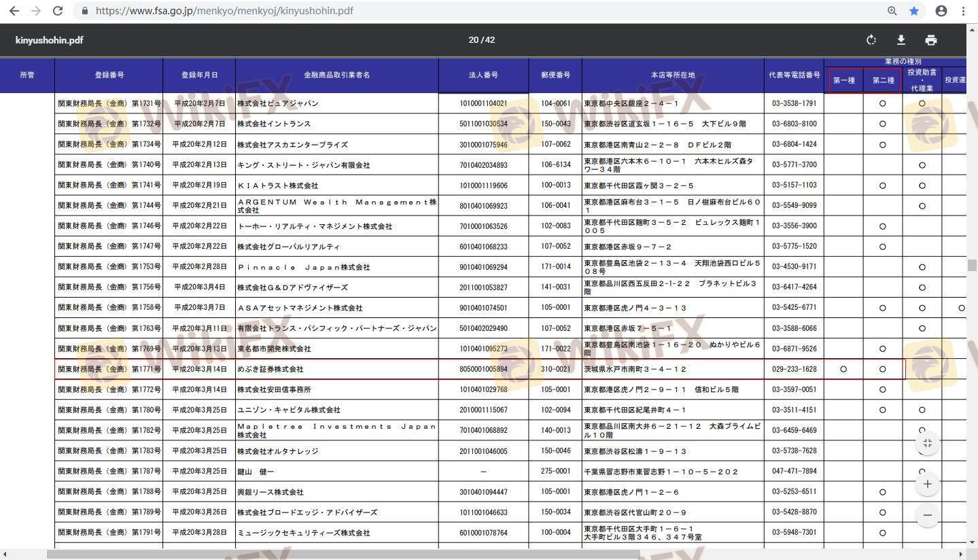
Task: Click phone number 03-6803-8100
Action: click(x=794, y=124)
